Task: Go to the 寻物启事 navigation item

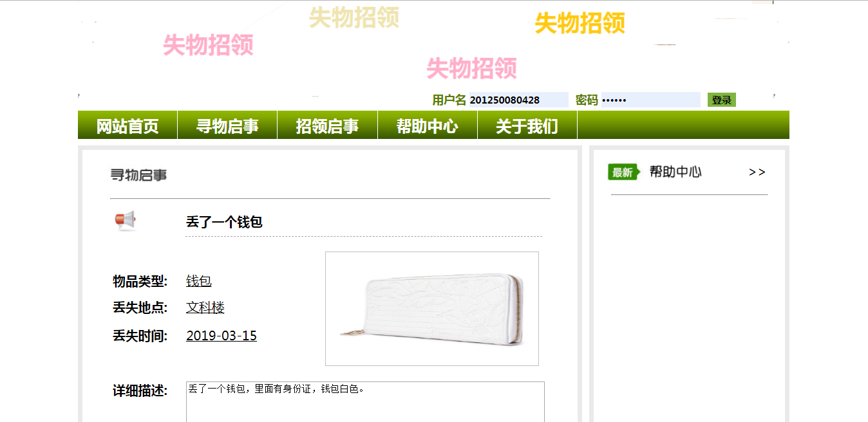Action: click(227, 125)
